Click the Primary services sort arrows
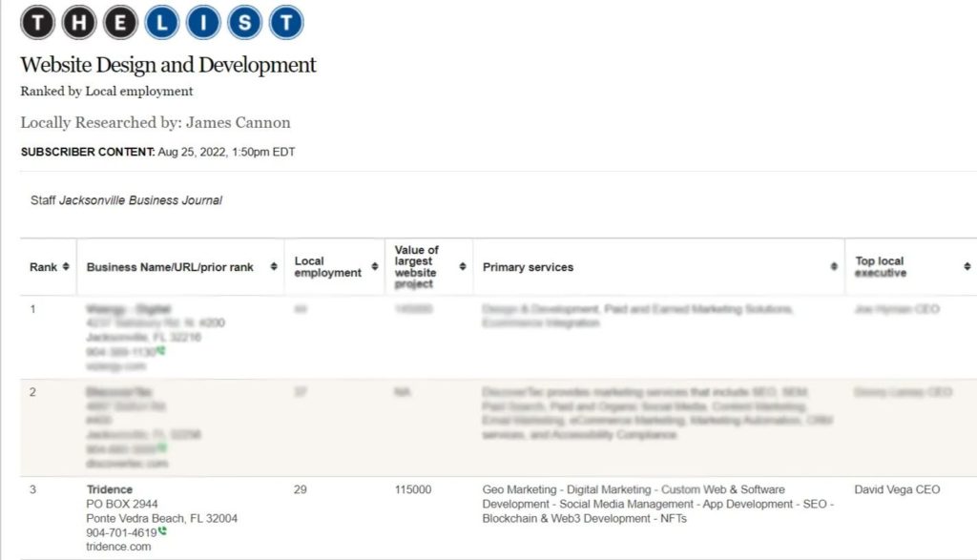This screenshot has width=977, height=560. pyautogui.click(x=835, y=267)
